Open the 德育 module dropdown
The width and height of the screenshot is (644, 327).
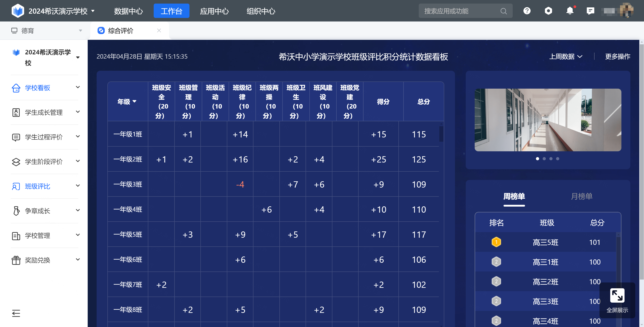[x=80, y=31]
